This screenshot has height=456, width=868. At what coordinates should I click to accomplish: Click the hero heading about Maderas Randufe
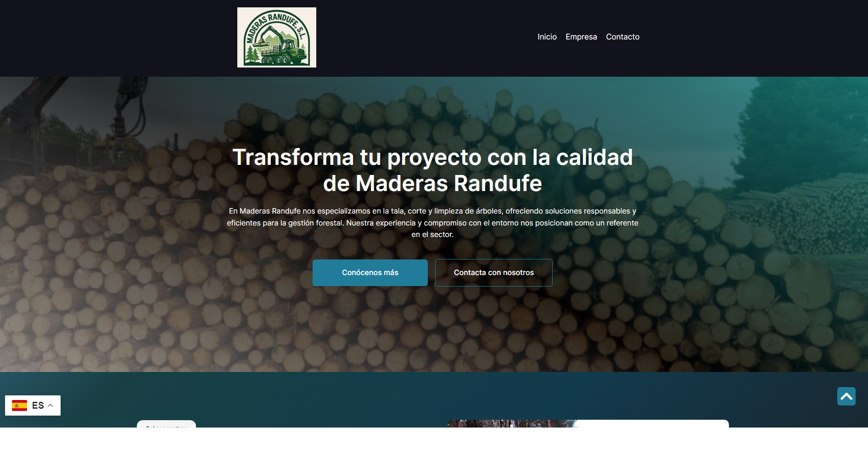(432, 170)
